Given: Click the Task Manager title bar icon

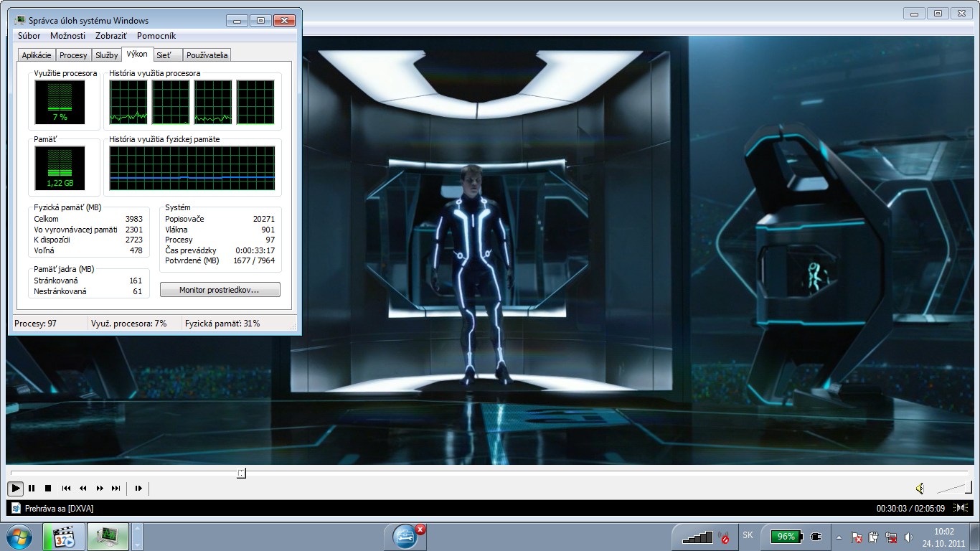Looking at the screenshot, I should click(19, 20).
